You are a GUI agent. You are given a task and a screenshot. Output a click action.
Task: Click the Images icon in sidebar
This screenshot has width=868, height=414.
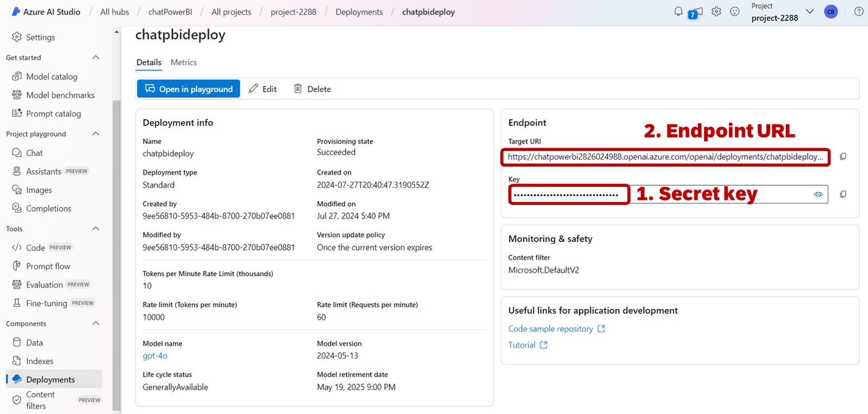[17, 190]
